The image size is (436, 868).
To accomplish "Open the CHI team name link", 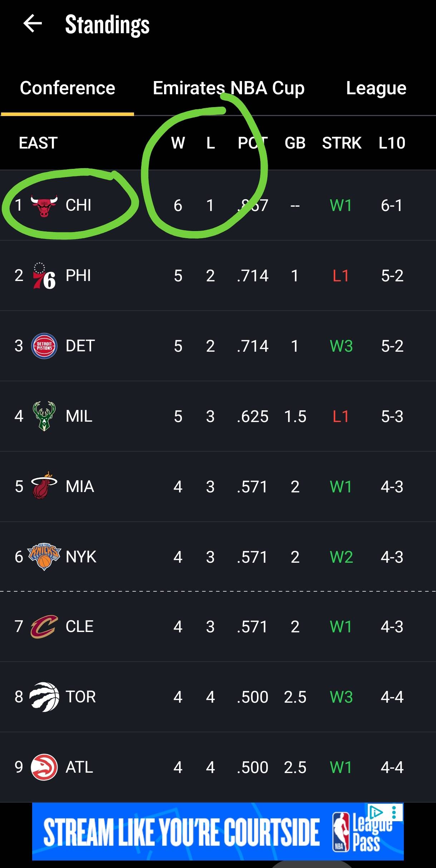I will click(x=79, y=205).
